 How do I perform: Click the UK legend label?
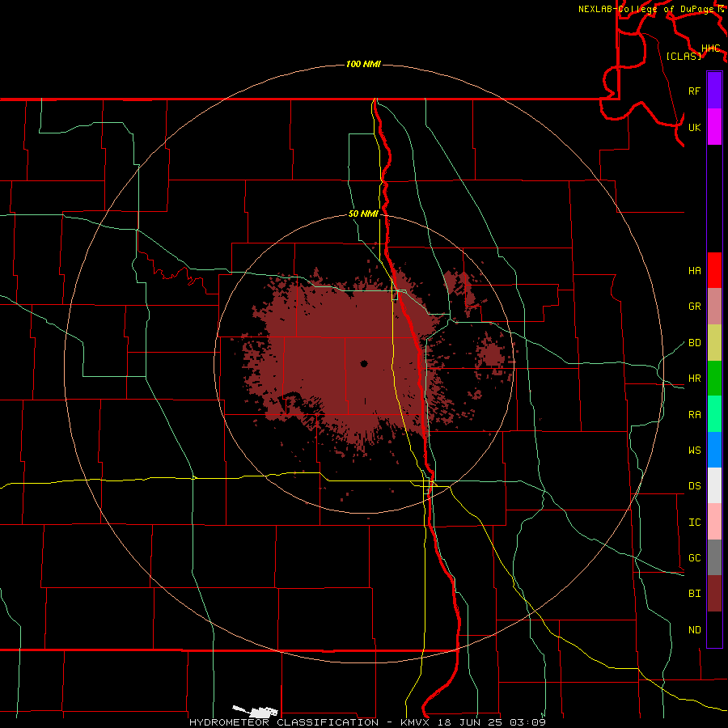pyautogui.click(x=695, y=127)
